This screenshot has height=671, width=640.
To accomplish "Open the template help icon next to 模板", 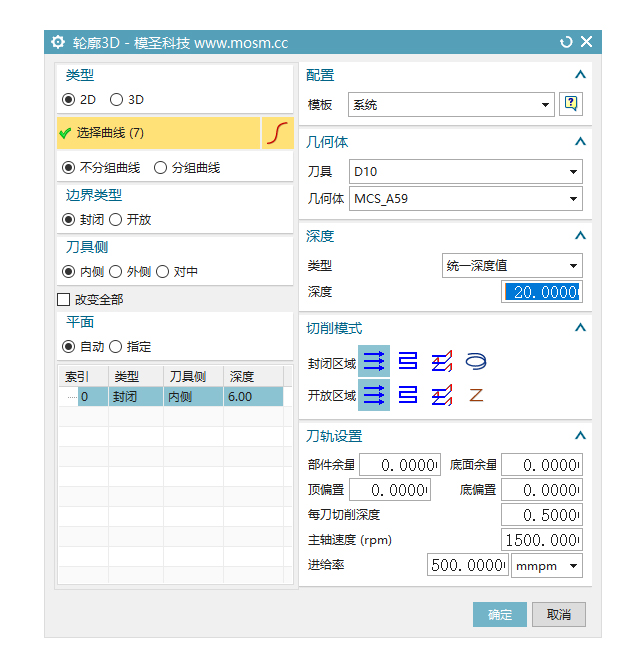I will pyautogui.click(x=571, y=104).
